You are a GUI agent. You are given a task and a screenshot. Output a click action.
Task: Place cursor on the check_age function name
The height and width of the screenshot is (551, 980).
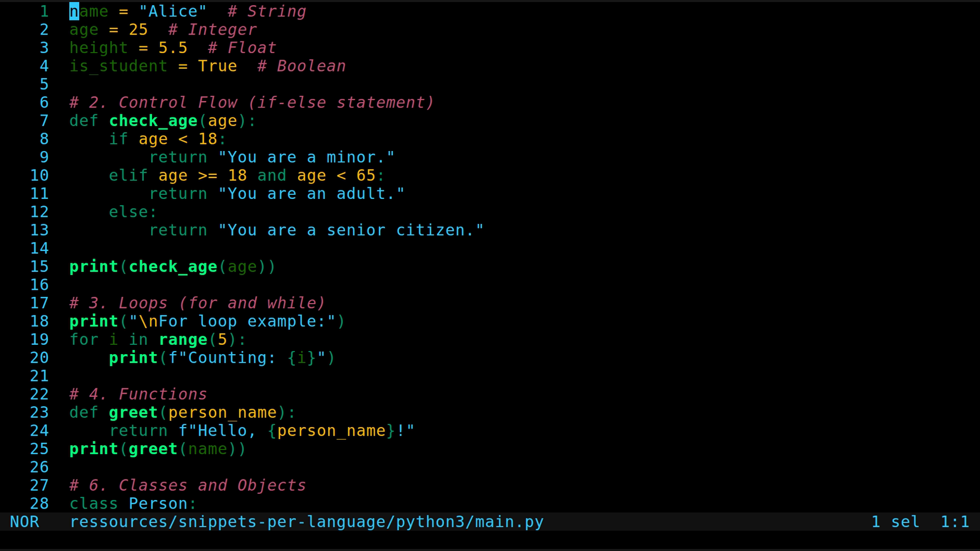[x=153, y=121]
